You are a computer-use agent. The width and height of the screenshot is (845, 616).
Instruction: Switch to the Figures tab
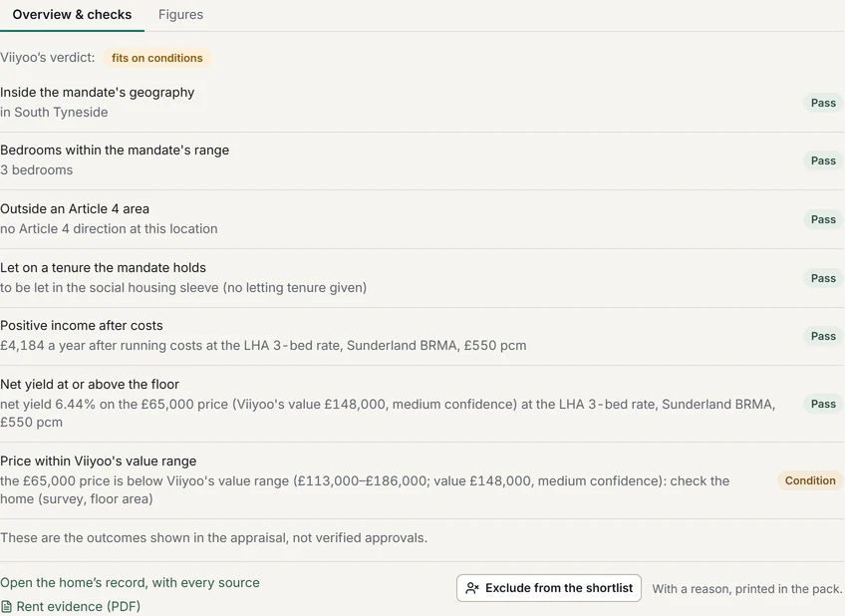click(x=180, y=15)
